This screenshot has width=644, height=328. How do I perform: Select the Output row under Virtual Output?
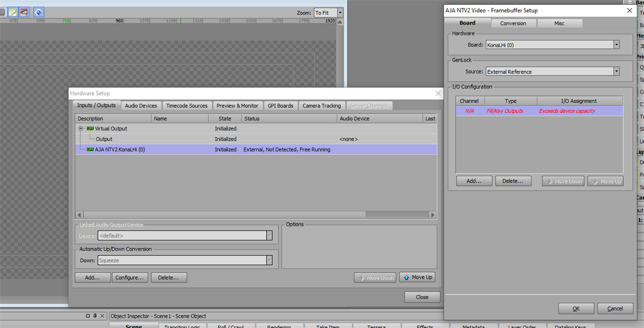(255, 139)
